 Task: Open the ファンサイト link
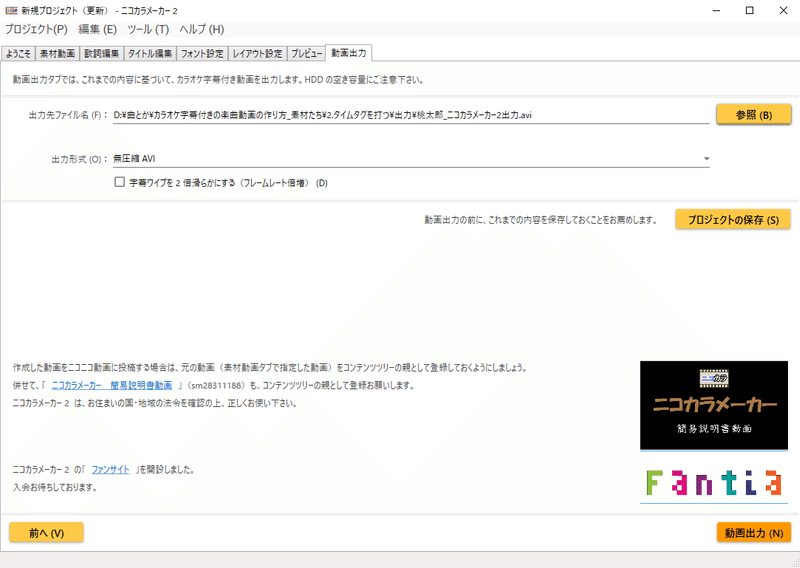pos(110,470)
